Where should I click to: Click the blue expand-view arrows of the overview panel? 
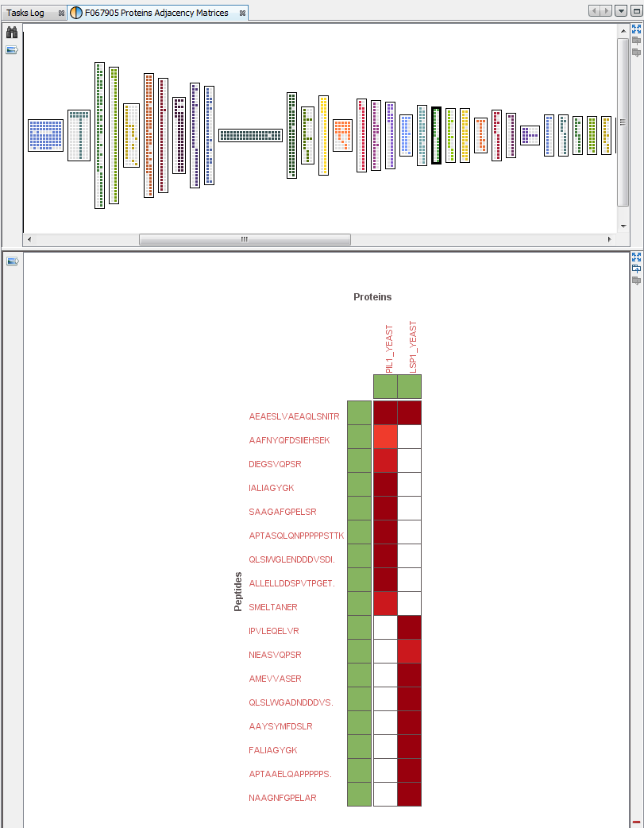tap(636, 29)
